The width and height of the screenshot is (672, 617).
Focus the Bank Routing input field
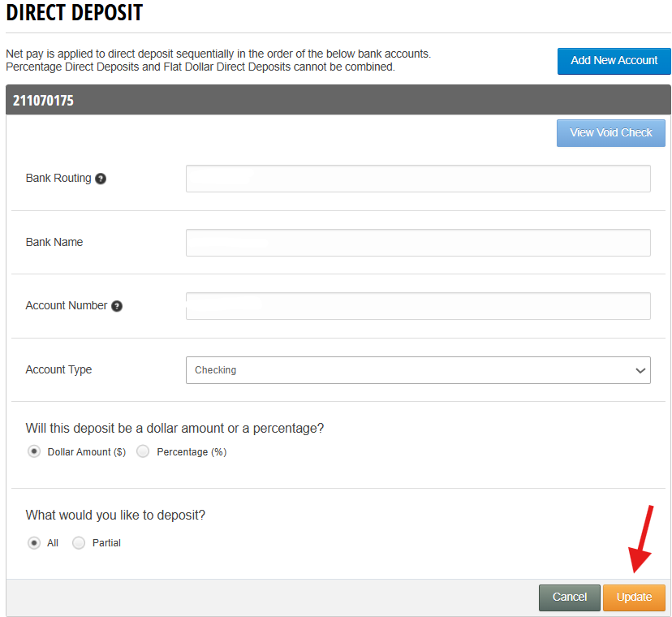418,179
